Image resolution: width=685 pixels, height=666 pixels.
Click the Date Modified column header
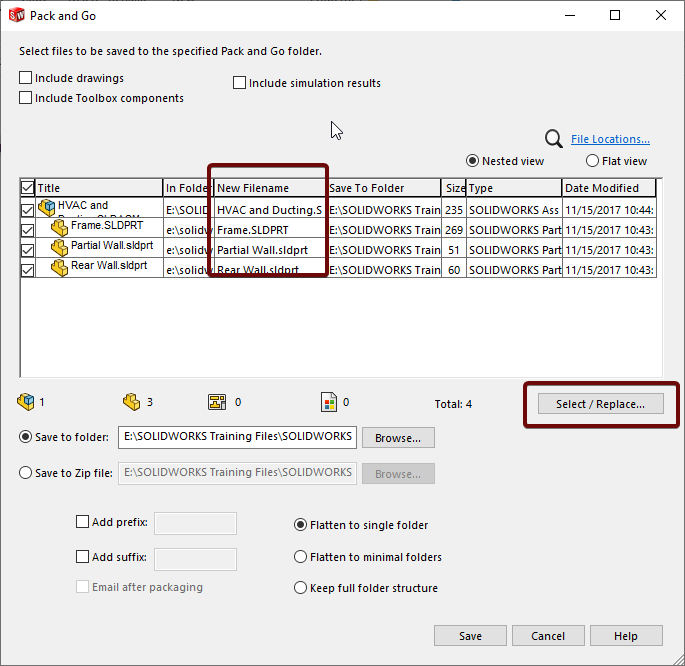[609, 188]
